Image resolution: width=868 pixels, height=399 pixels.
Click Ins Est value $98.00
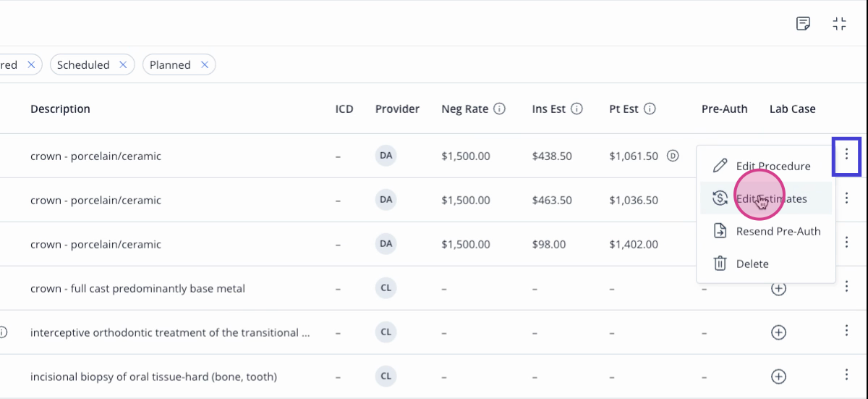tap(549, 244)
